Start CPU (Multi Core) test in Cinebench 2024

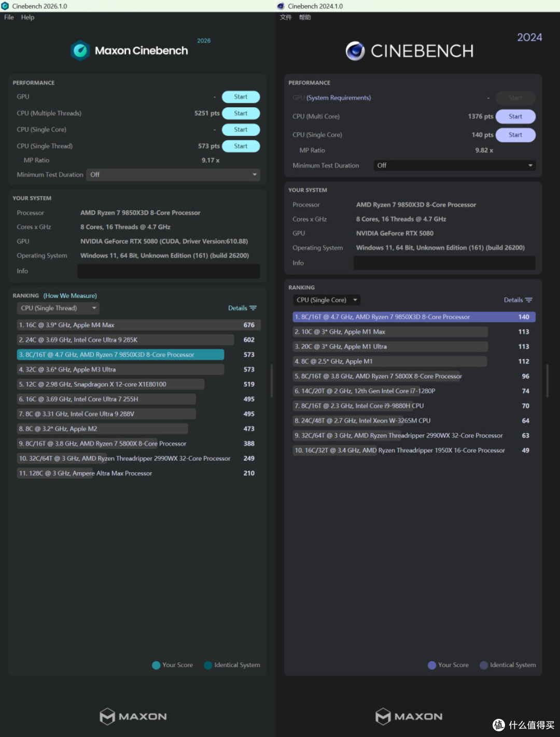pyautogui.click(x=515, y=117)
